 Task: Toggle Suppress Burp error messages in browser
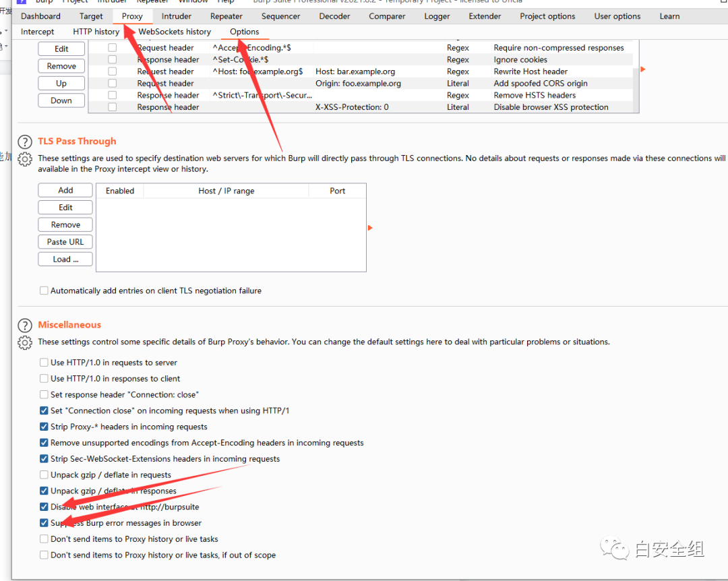click(x=44, y=523)
